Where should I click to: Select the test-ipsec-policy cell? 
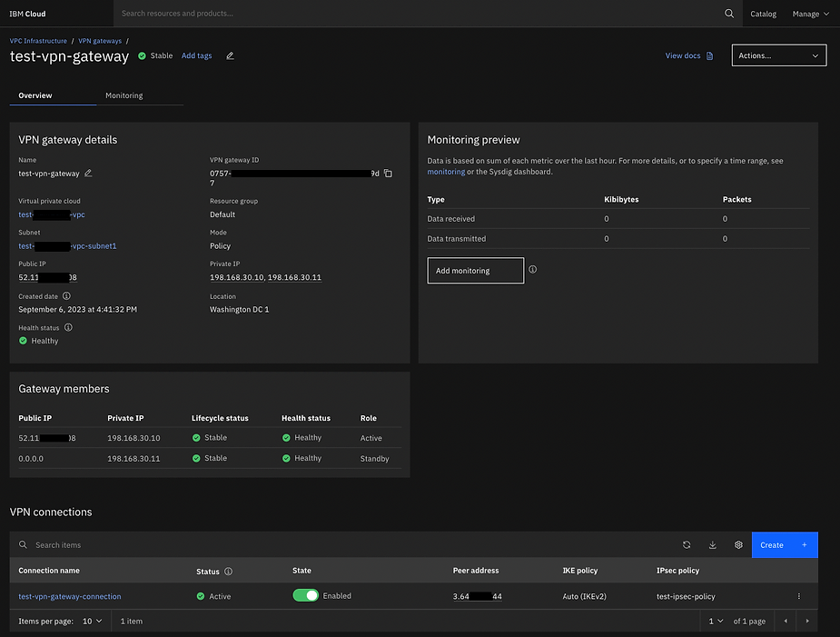686,596
